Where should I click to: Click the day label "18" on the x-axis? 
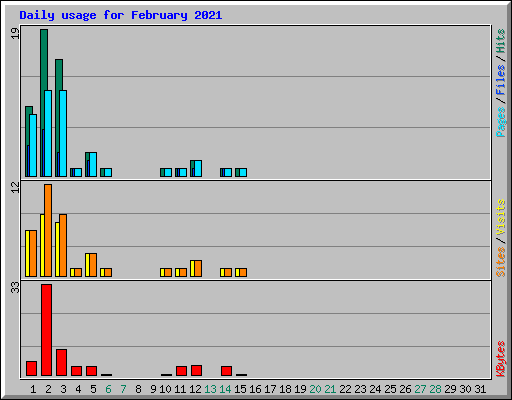[x=285, y=389]
